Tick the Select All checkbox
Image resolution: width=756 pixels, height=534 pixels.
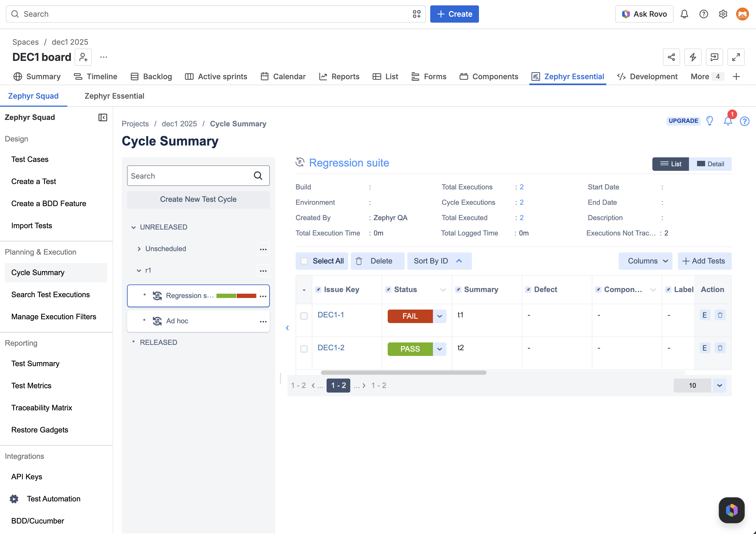pos(304,261)
